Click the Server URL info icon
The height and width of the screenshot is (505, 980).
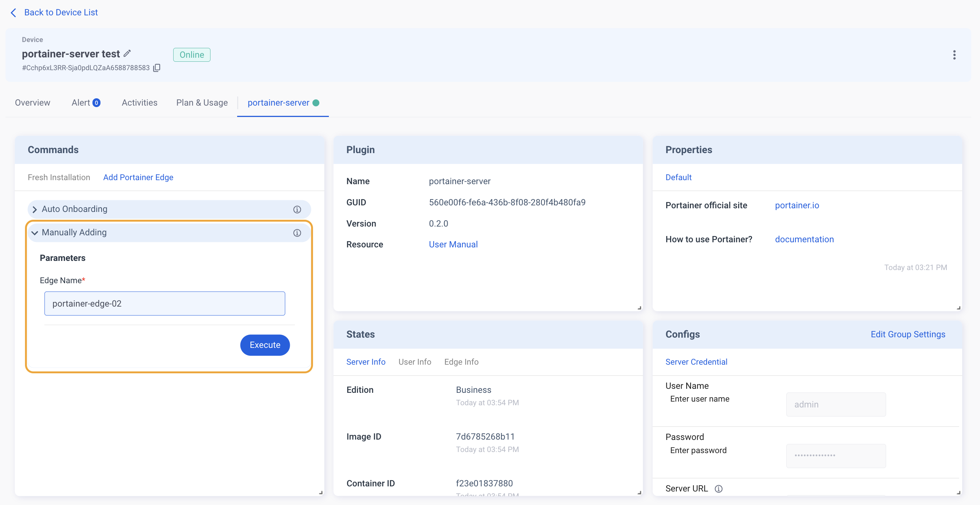click(718, 489)
